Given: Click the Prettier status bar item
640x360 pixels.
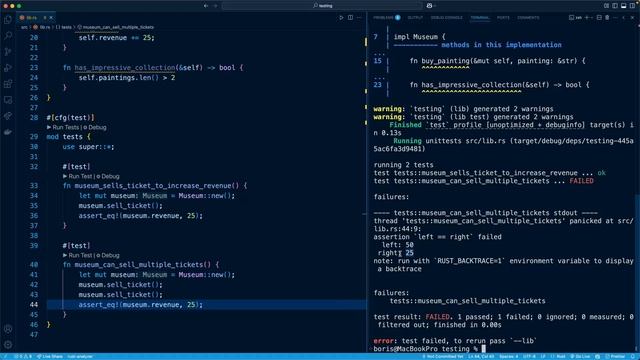Looking at the screenshot, I should (616, 356).
